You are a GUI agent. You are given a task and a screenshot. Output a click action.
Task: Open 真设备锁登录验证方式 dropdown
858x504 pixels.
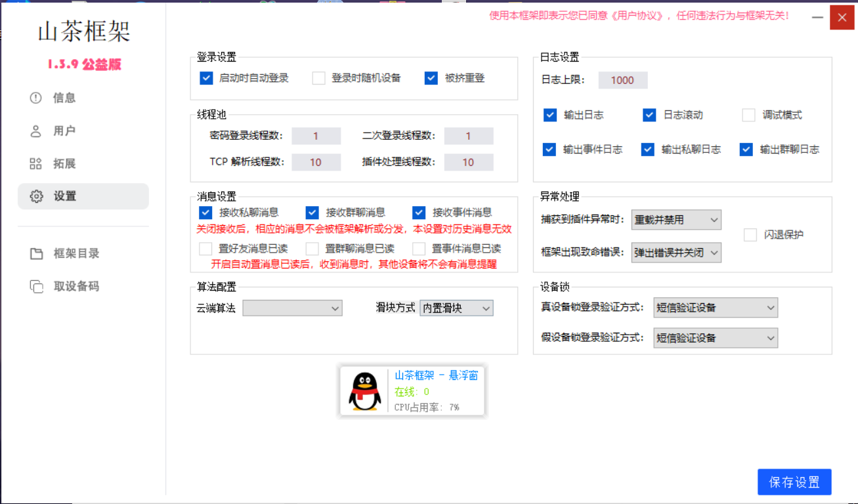coord(716,308)
